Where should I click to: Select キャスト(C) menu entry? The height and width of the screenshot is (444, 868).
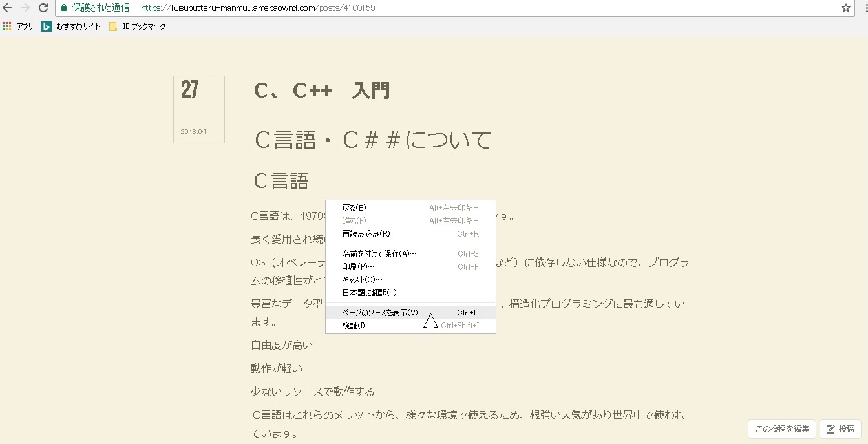coord(362,280)
